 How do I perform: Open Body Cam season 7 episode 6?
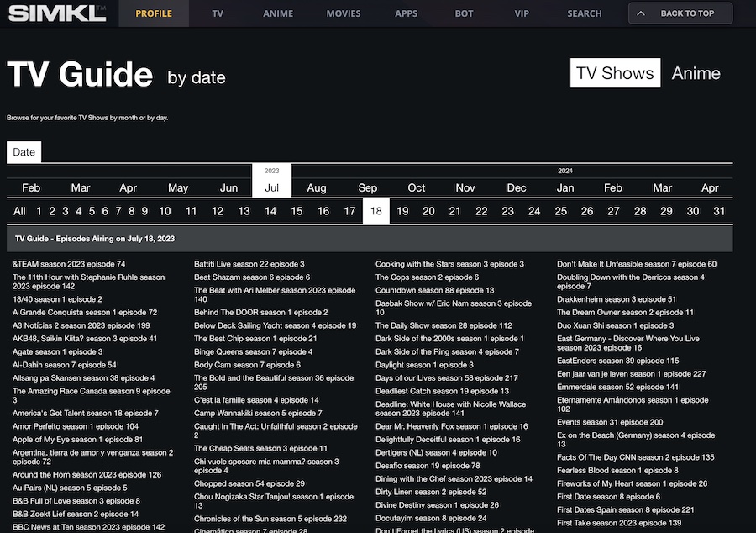point(247,365)
